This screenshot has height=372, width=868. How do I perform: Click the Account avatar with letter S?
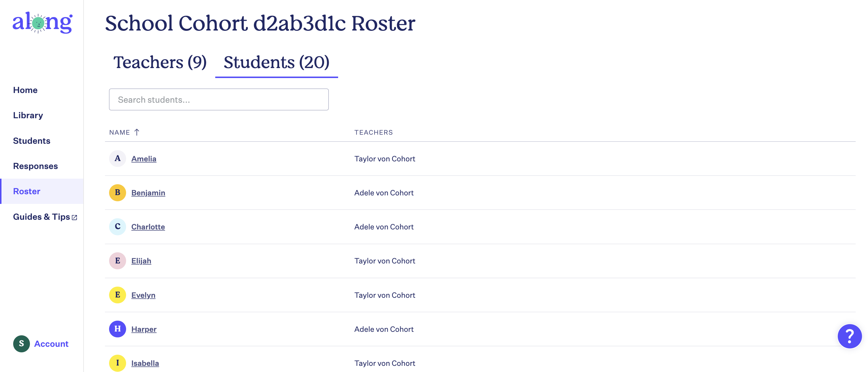tap(22, 344)
